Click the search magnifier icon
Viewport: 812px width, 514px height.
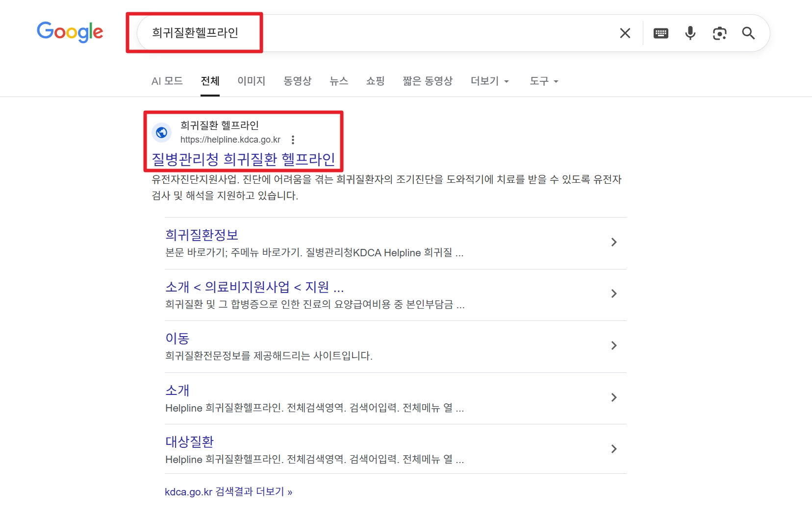point(748,33)
